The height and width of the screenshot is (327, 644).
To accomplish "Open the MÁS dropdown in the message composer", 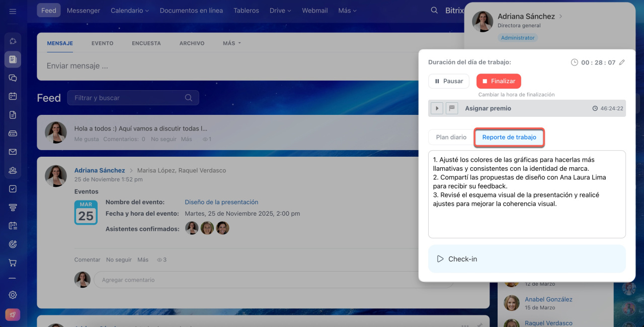I will [x=231, y=43].
